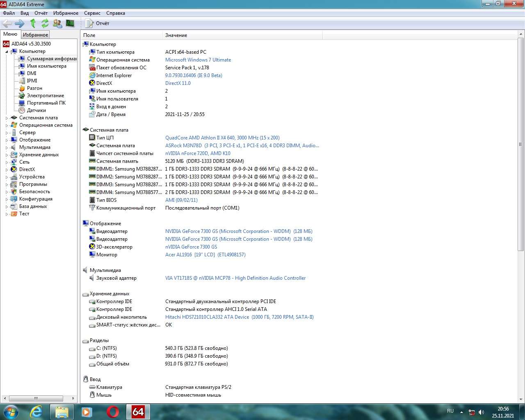The height and width of the screenshot is (420, 525).
Task: Open the green monitor toolbar icon
Action: (70, 23)
